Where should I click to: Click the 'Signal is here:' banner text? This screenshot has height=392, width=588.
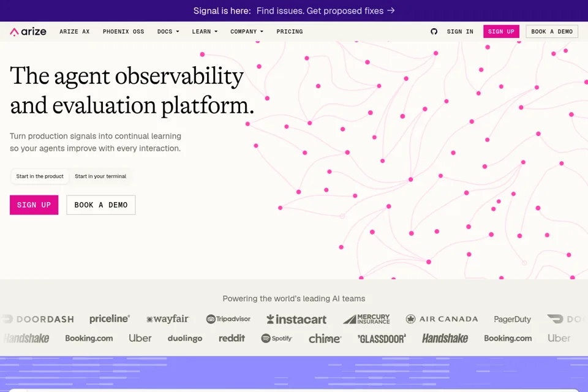click(x=222, y=11)
